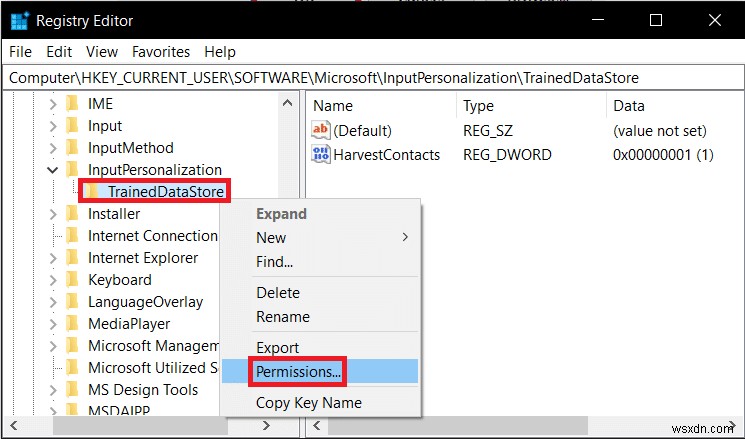745x439 pixels.
Task: Click the Internet Connection folder icon
Action: tap(72, 236)
